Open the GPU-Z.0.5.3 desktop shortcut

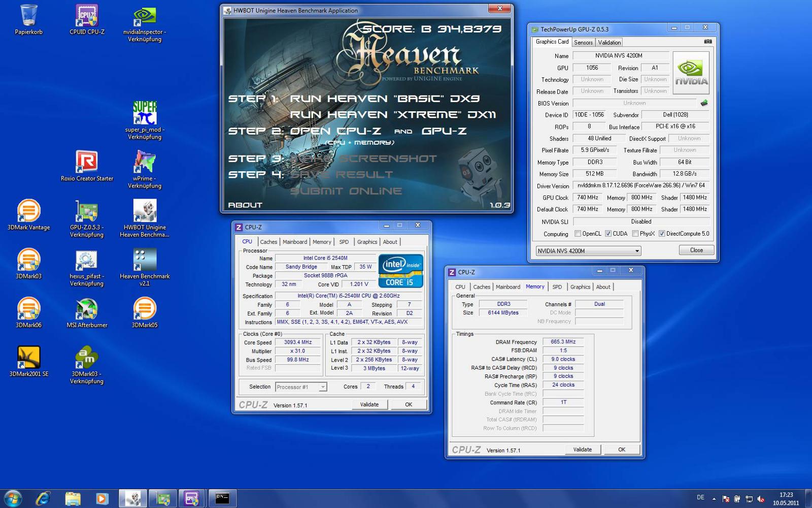(87, 218)
